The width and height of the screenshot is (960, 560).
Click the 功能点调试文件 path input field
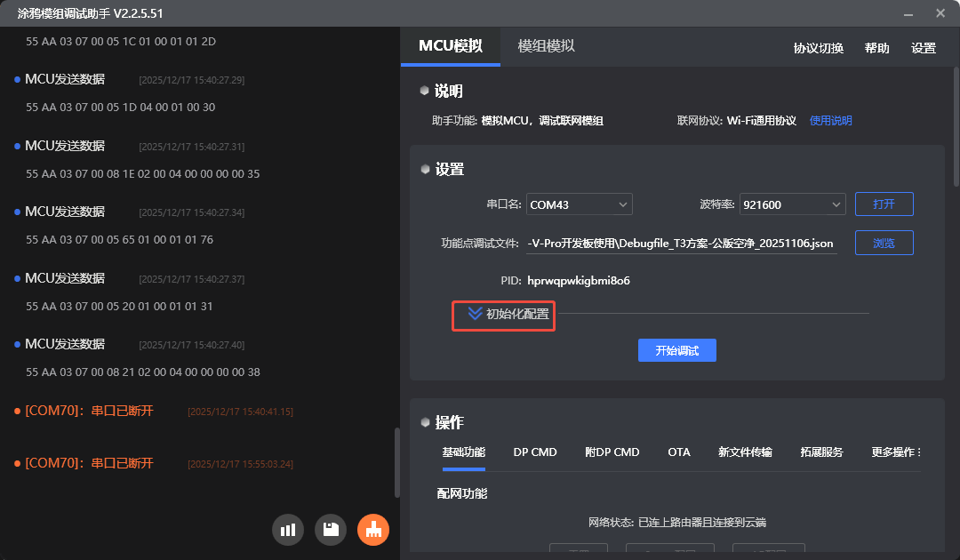(681, 243)
